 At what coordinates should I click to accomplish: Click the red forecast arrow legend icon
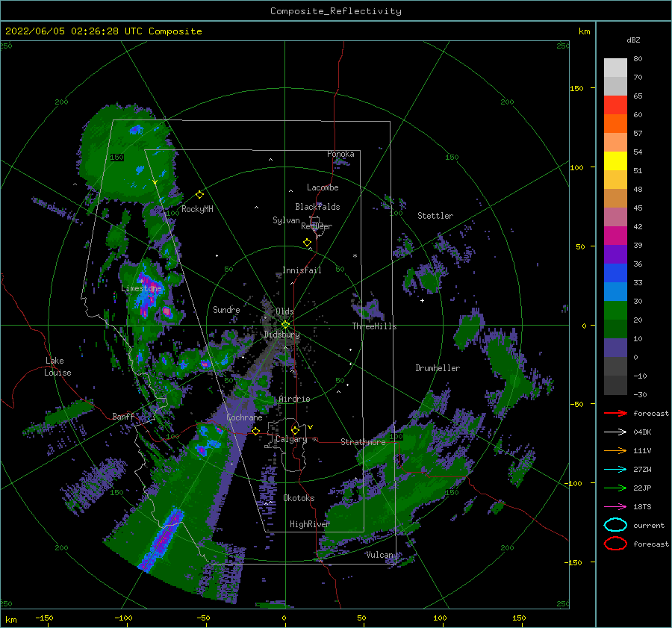coord(615,413)
